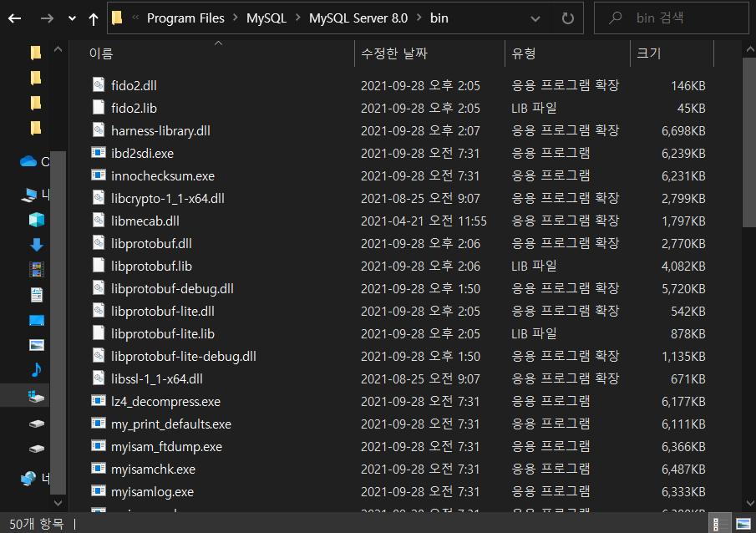The image size is (756, 533).
Task: Open Music folder in sidebar
Action: 37,369
